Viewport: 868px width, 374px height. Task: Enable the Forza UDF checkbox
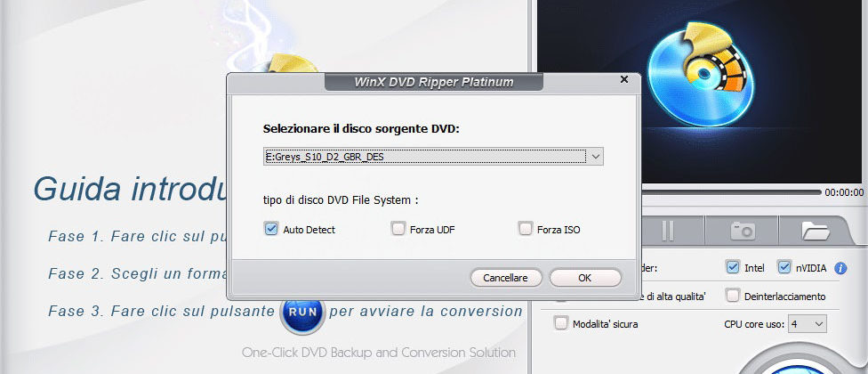coord(398,229)
